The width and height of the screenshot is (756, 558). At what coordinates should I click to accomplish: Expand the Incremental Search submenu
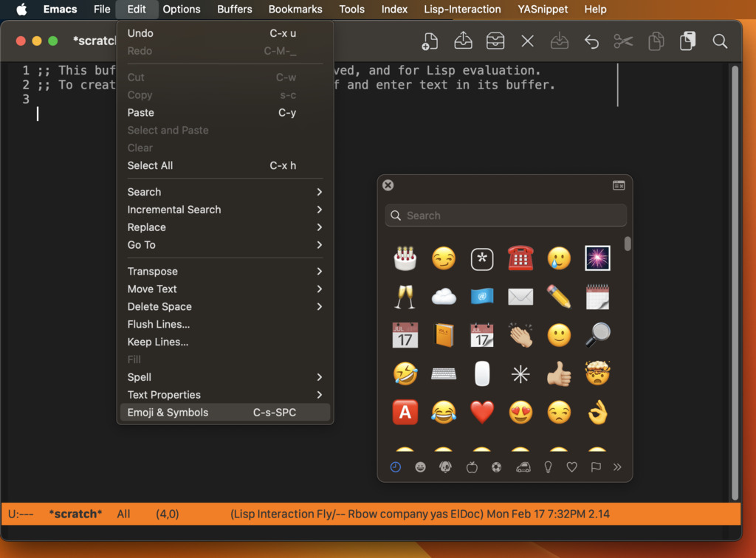pos(225,210)
